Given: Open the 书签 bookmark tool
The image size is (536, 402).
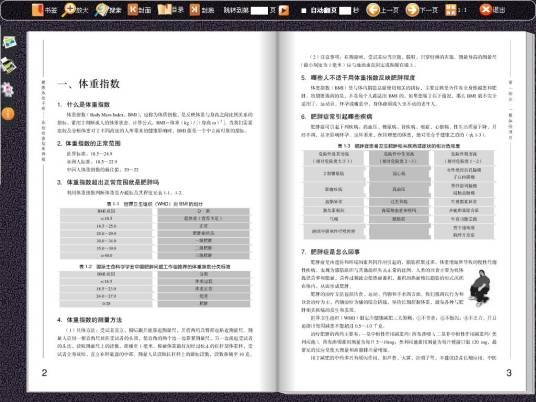Looking at the screenshot, I should [x=44, y=10].
